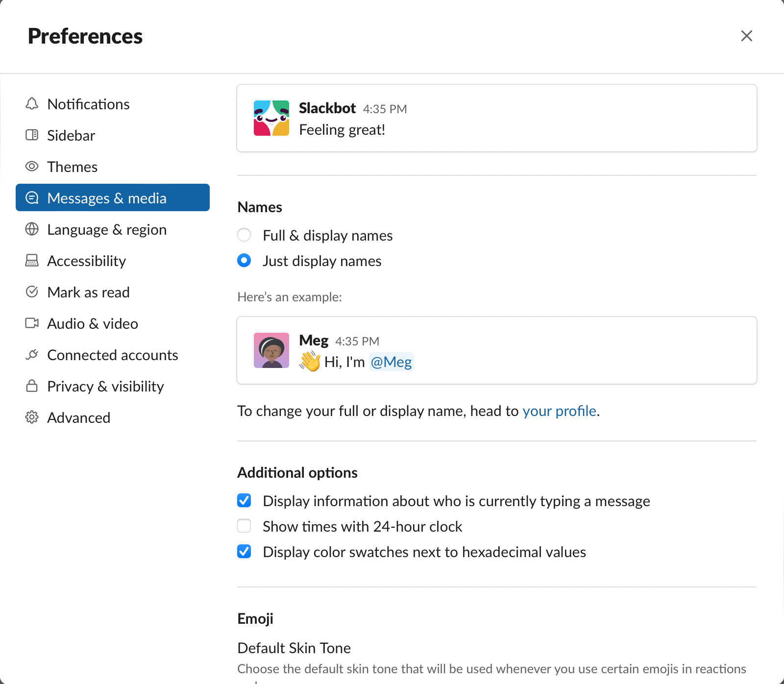This screenshot has width=784, height=684.
Task: Switch to the Advanced preferences section
Action: (78, 417)
